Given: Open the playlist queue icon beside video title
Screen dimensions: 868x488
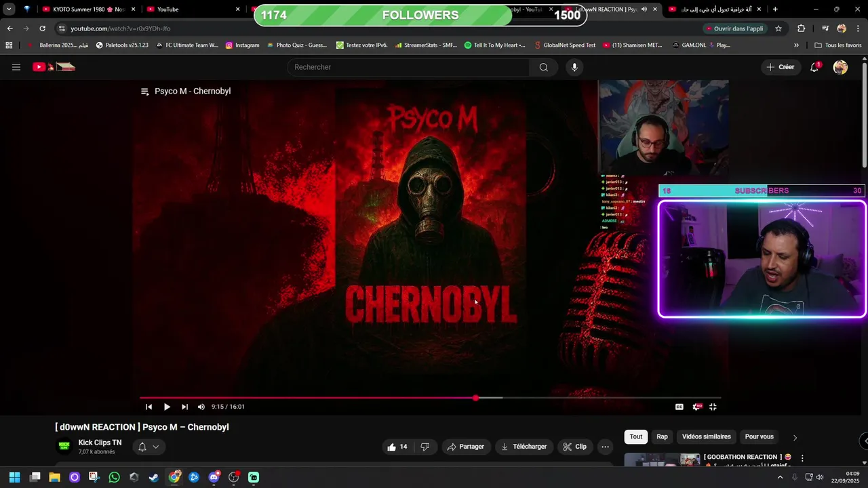Looking at the screenshot, I should [144, 91].
